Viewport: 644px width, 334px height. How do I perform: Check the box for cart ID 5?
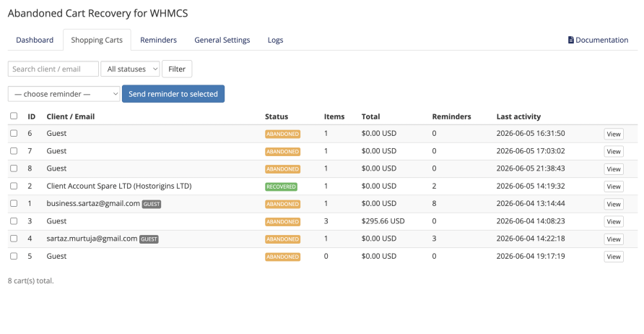click(14, 256)
